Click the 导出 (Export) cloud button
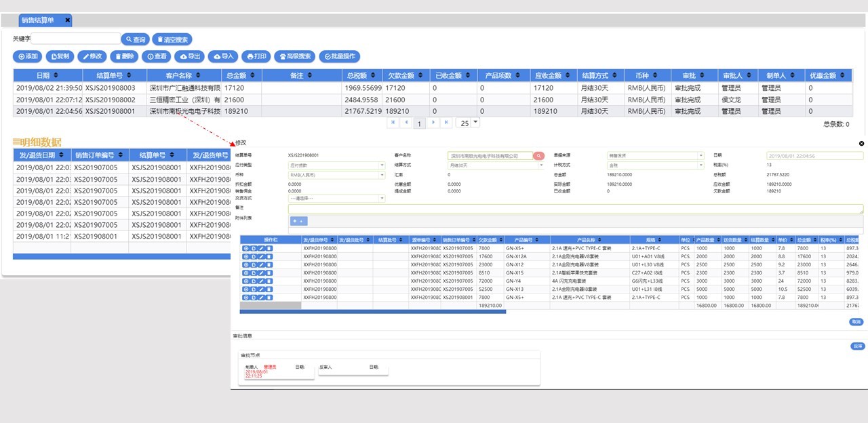 coord(189,56)
